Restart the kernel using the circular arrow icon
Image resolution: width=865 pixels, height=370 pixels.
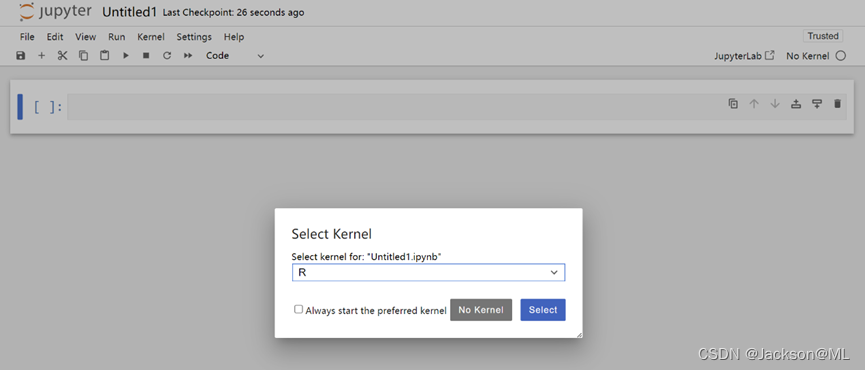click(x=167, y=56)
